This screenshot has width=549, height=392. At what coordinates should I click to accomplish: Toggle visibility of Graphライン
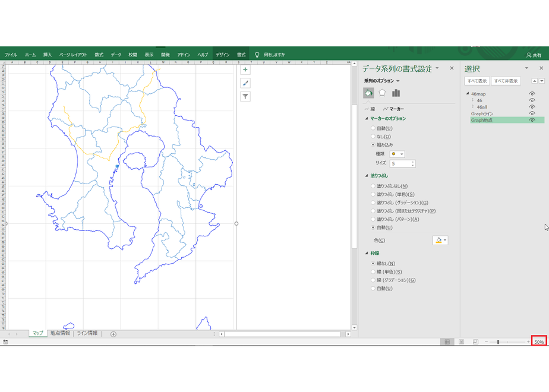[x=532, y=113]
